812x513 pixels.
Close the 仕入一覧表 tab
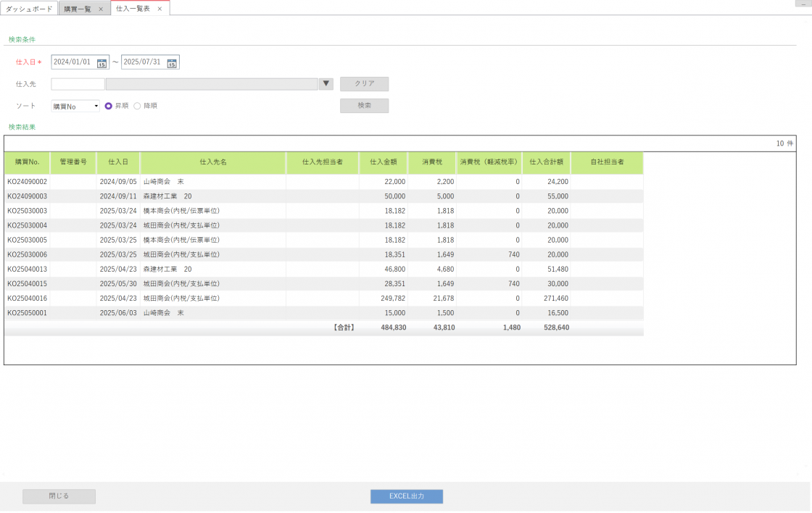coord(159,9)
